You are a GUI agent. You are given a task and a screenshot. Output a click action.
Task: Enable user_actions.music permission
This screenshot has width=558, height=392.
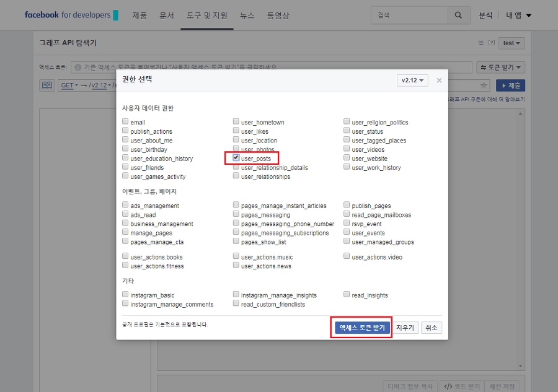pyautogui.click(x=236, y=256)
